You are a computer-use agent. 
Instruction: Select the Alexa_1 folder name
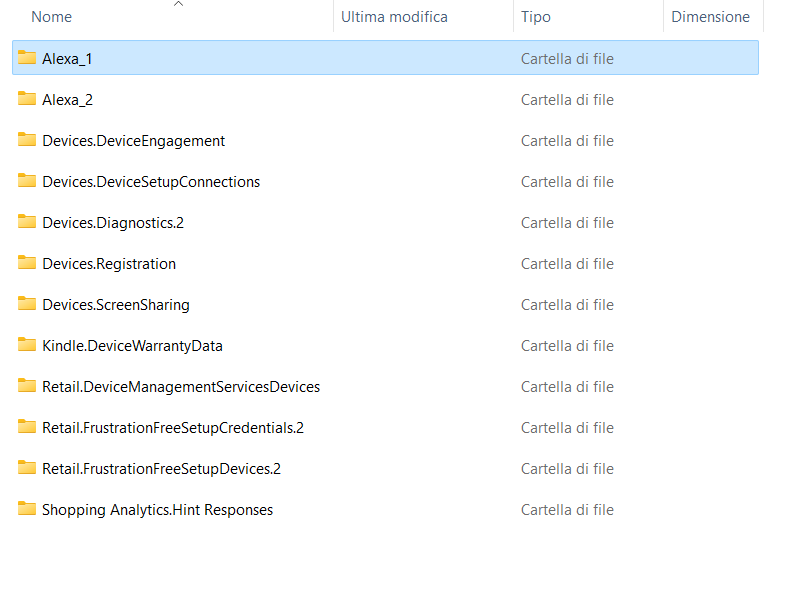(67, 59)
